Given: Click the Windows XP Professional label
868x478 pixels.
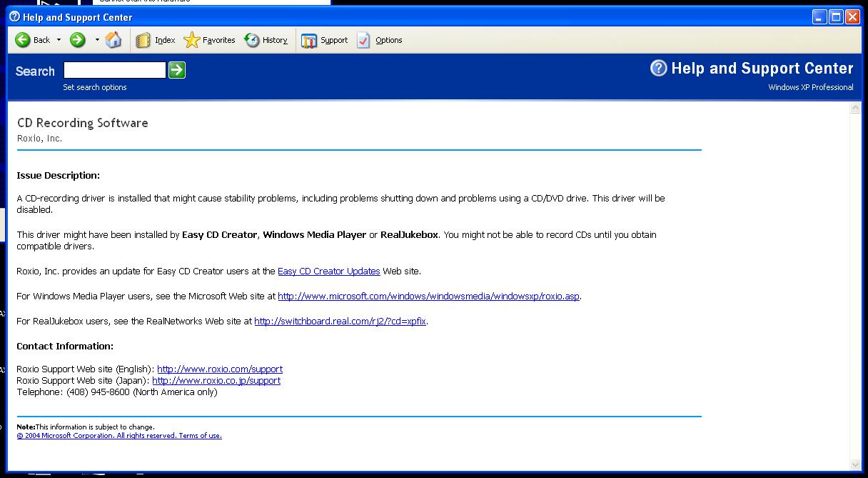Looking at the screenshot, I should 810,87.
